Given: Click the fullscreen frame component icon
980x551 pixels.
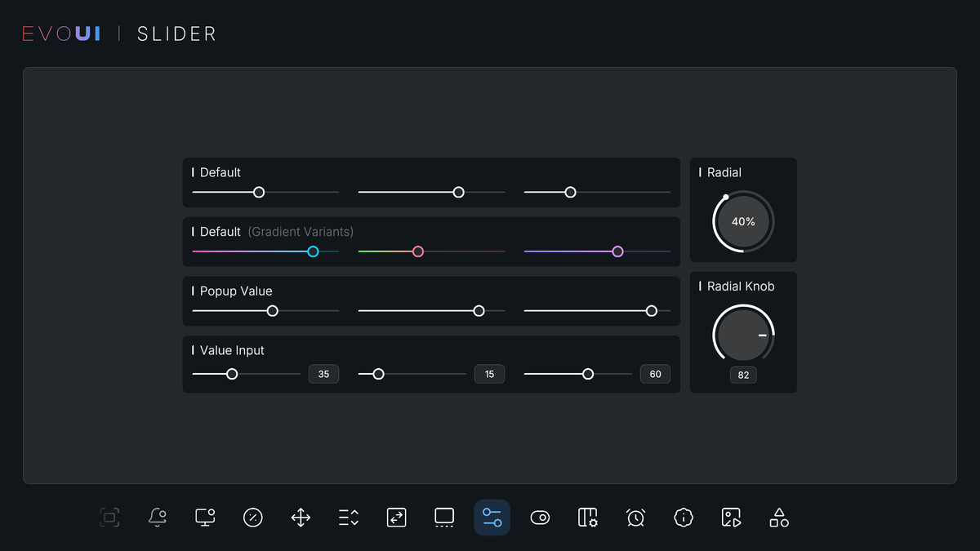Looking at the screenshot, I should 109,517.
